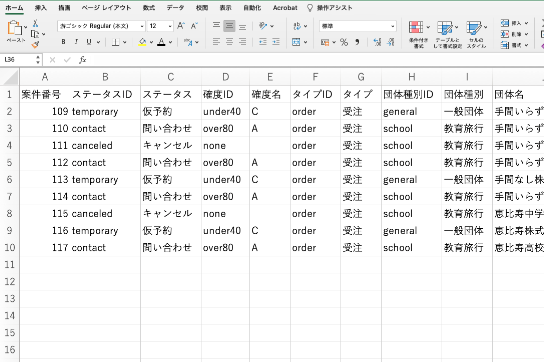
Task: Select column C header
Action: pyautogui.click(x=171, y=77)
